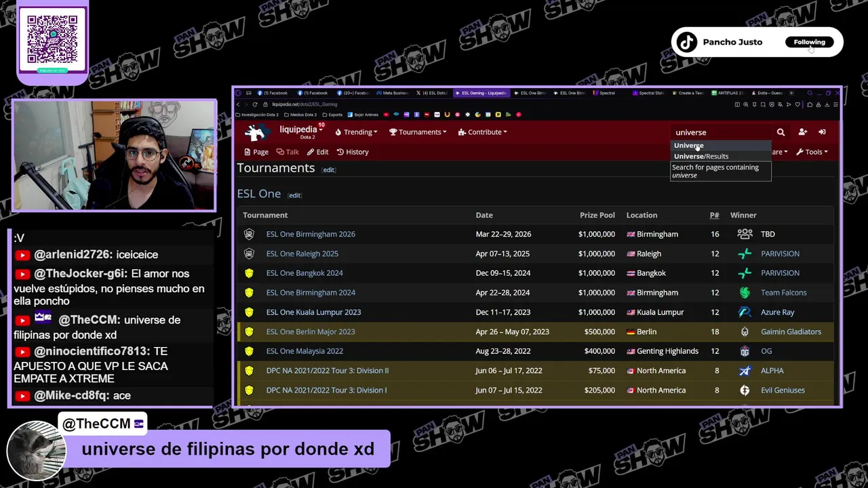Open the Edit tab
868x488 pixels.
click(317, 152)
